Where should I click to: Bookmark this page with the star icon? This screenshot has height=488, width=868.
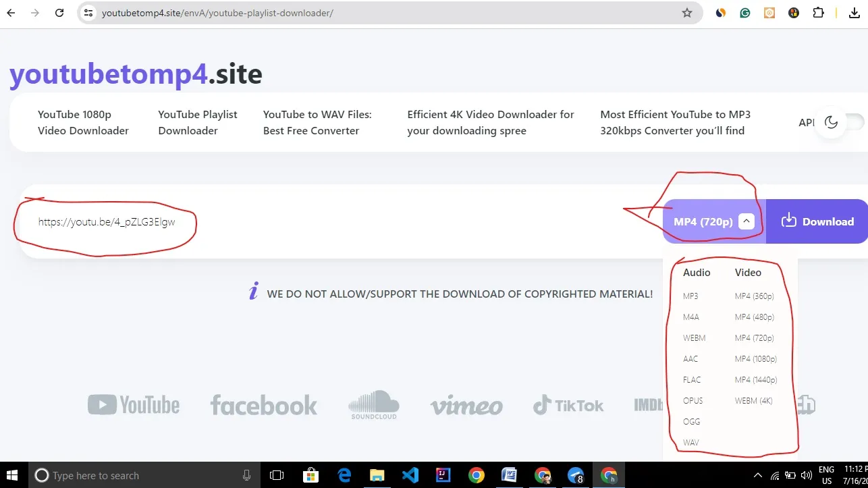(687, 13)
